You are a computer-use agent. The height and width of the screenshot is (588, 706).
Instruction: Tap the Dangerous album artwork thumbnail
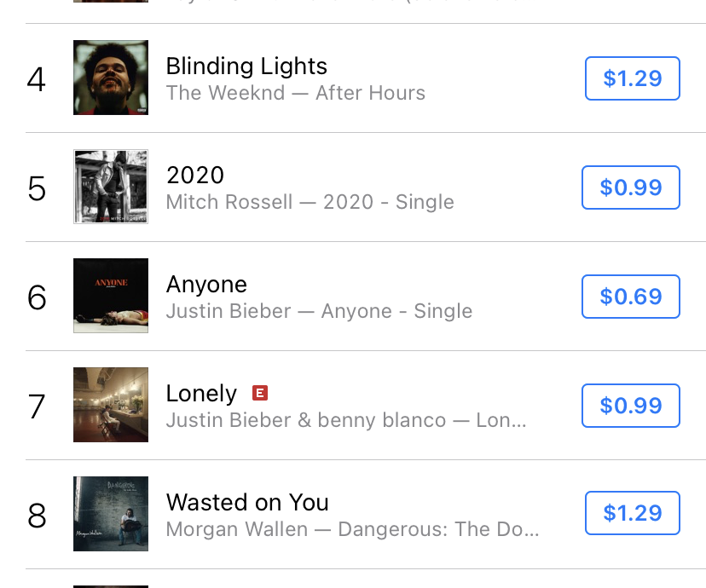[111, 514]
